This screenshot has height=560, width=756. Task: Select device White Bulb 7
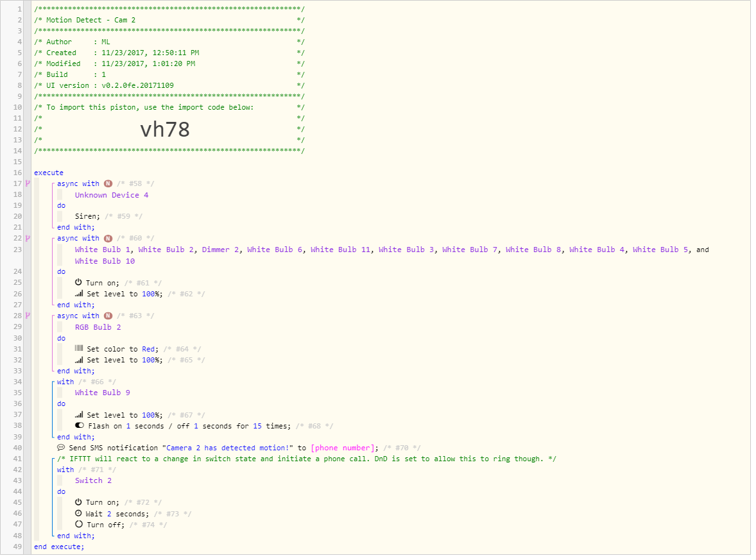click(x=470, y=250)
